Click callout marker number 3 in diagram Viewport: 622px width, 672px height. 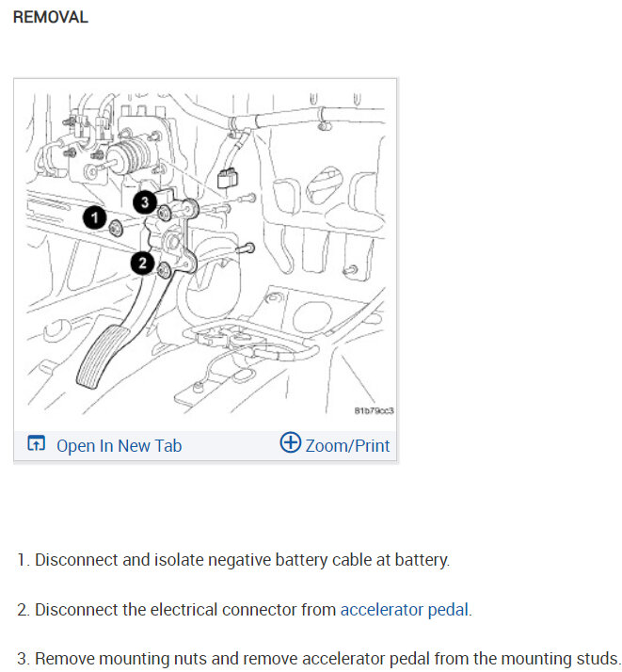point(145,201)
